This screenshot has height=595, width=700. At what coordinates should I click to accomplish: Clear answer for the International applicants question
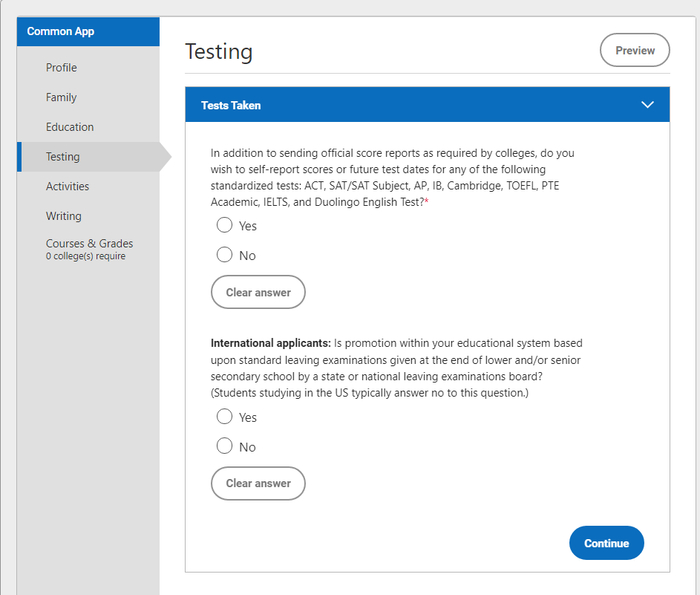click(x=258, y=483)
